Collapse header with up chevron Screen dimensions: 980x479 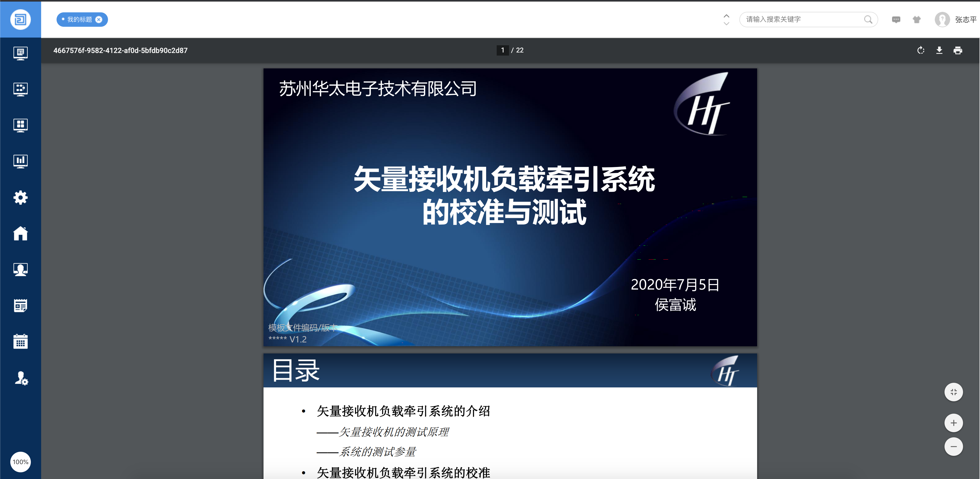click(x=726, y=16)
